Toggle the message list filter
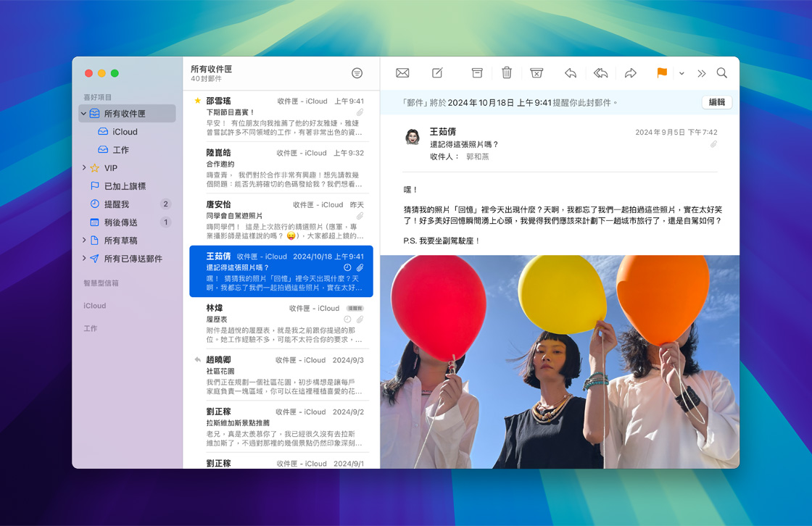 click(357, 73)
